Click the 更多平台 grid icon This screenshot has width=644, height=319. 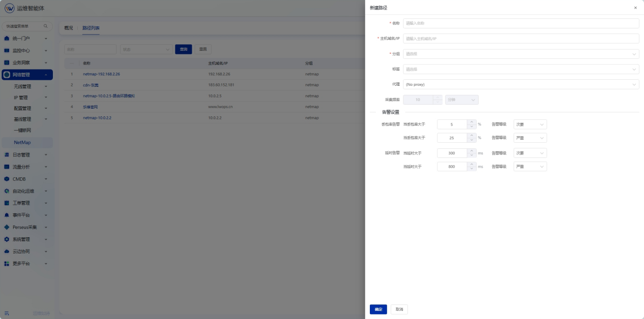(7, 264)
